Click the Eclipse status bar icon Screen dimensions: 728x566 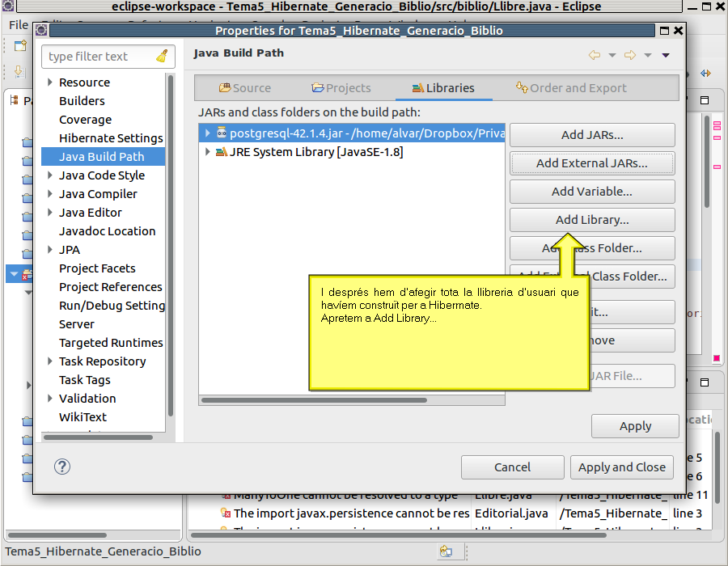[x=446, y=551]
